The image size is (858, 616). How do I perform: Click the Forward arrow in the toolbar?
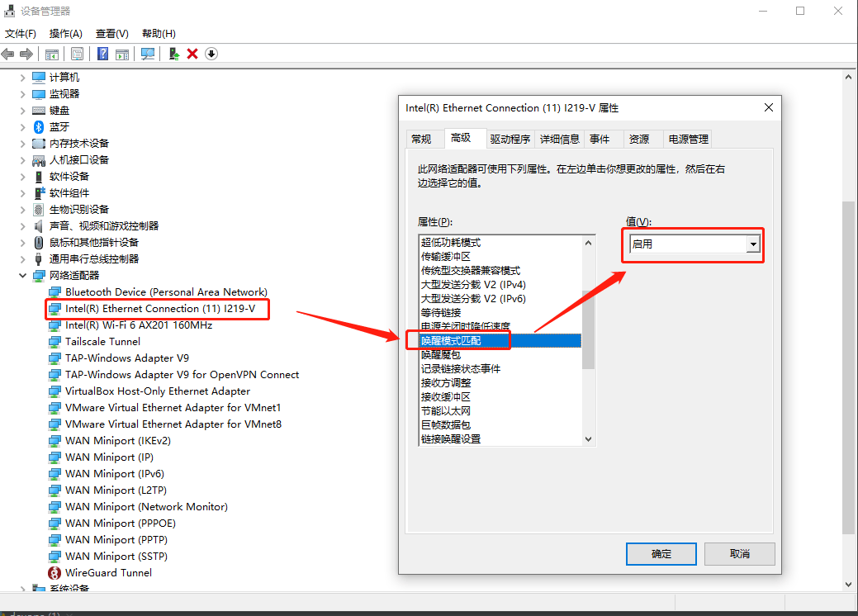coord(26,54)
